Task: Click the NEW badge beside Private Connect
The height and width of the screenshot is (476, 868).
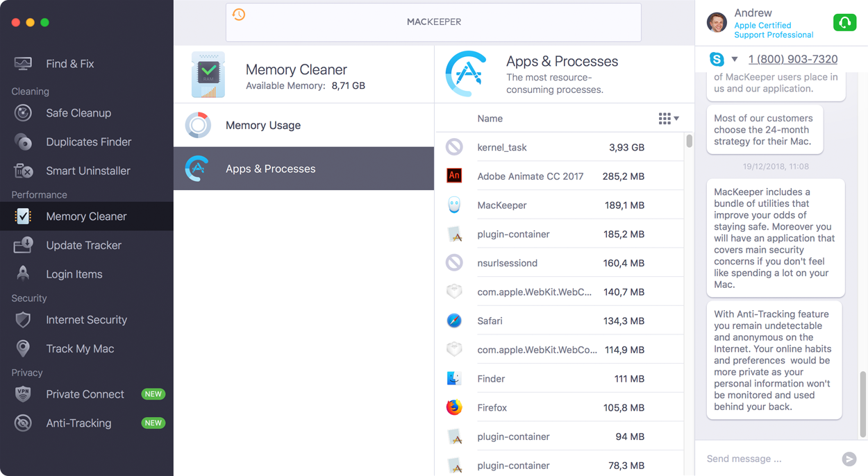Action: pyautogui.click(x=153, y=394)
